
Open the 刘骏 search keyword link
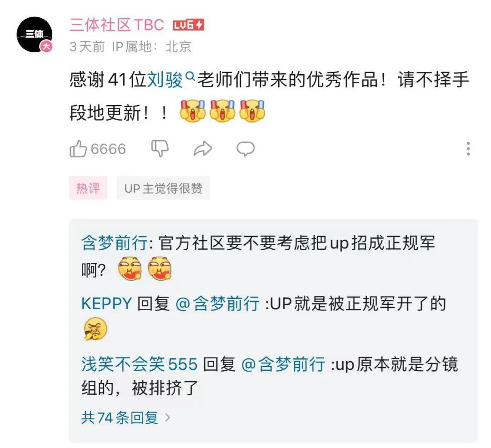(x=165, y=80)
